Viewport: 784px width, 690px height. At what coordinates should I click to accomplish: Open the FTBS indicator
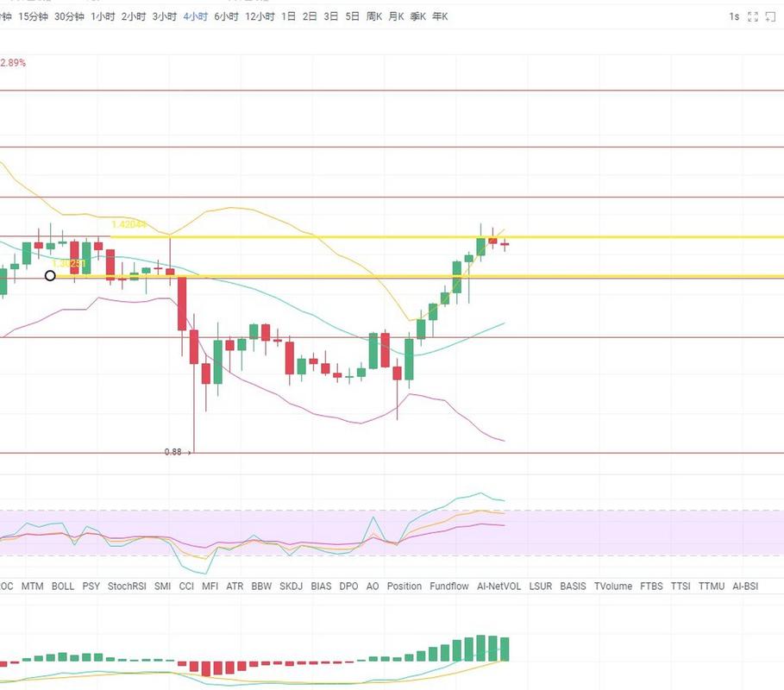[651, 586]
